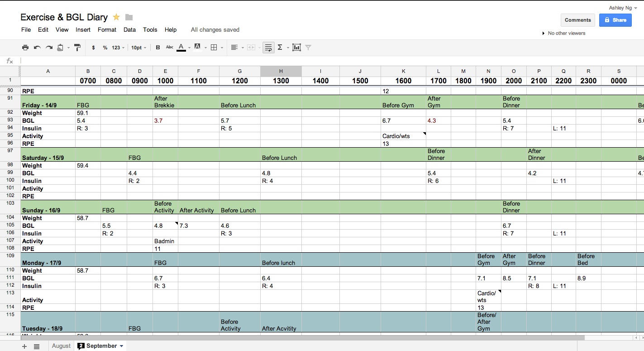Open the 10pt font size dropdown
Viewport: 644px width, 351px height.
click(138, 48)
